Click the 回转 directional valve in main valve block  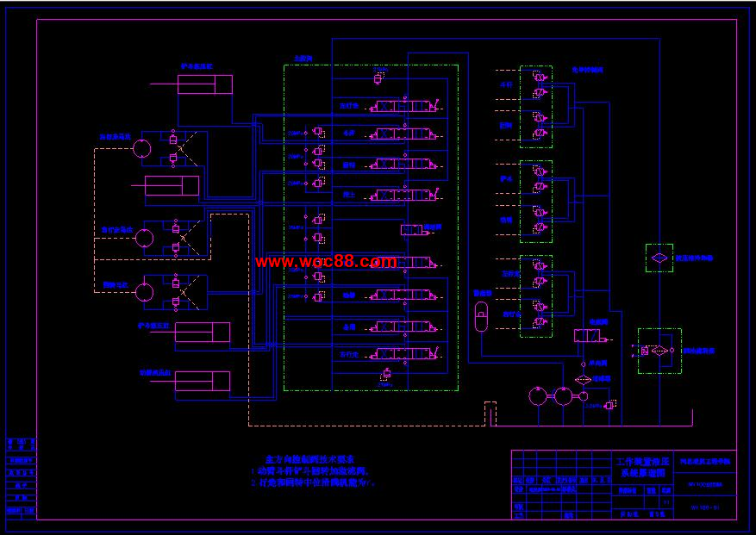[x=403, y=164]
